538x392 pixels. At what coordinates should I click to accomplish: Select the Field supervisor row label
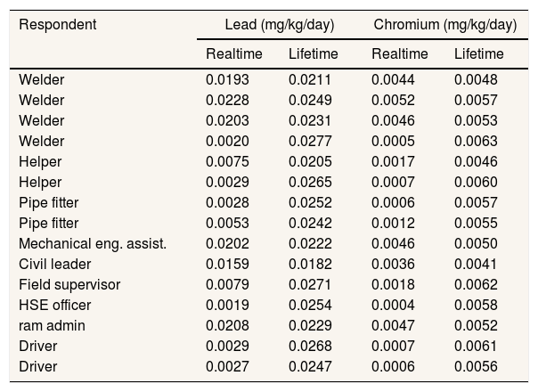pyautogui.click(x=69, y=284)
